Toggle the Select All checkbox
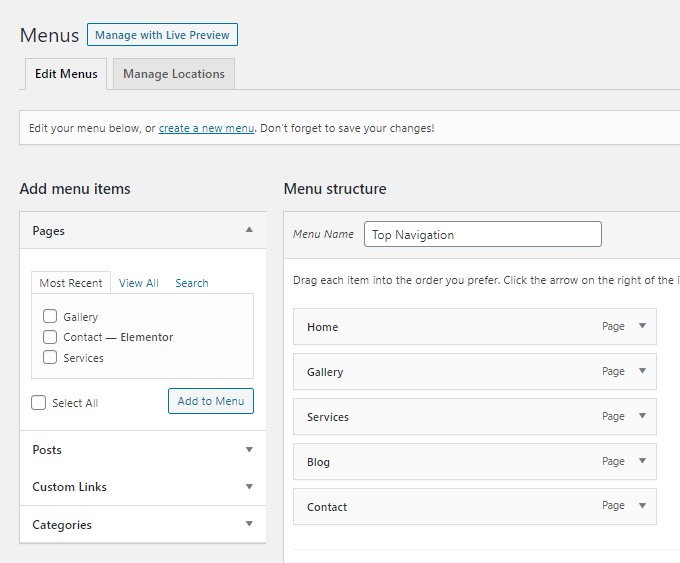 pyautogui.click(x=39, y=403)
